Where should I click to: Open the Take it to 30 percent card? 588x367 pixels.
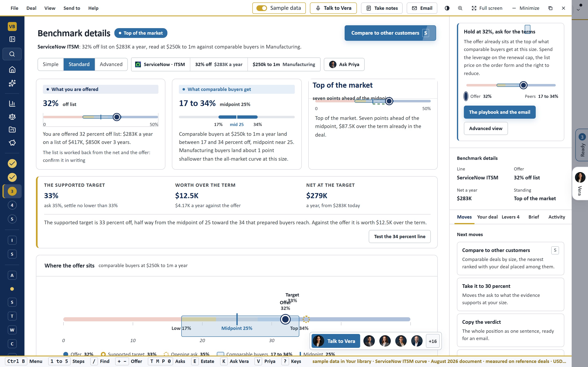(x=510, y=294)
